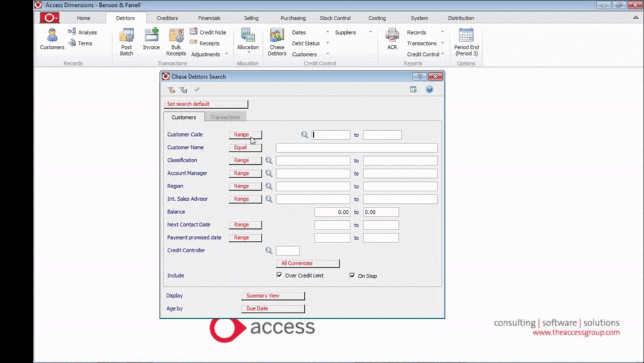644x363 pixels.
Task: Open the Transactions tab in dialog
Action: pos(225,117)
